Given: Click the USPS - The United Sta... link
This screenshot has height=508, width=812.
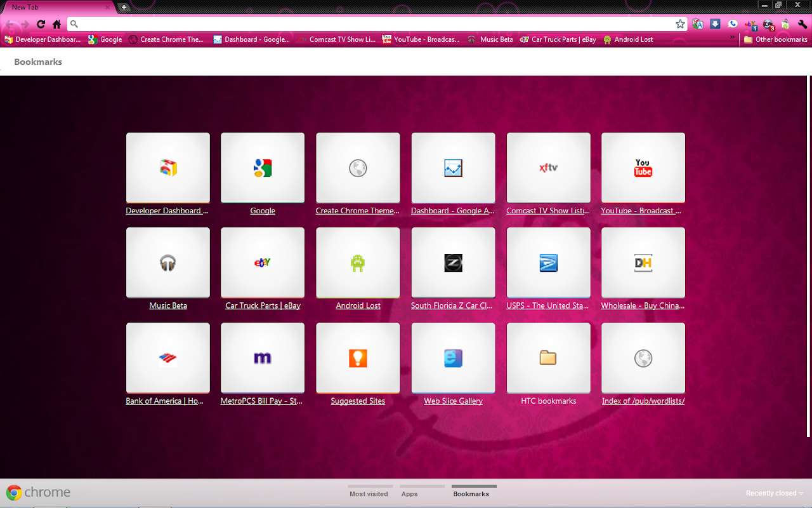Looking at the screenshot, I should [548, 305].
